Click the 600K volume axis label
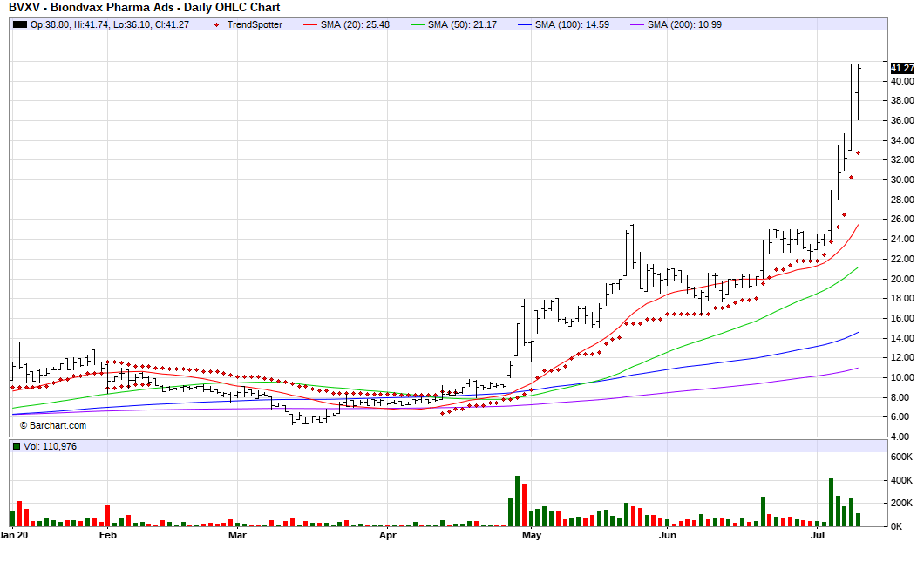The height and width of the screenshot is (562, 924). pyautogui.click(x=902, y=457)
